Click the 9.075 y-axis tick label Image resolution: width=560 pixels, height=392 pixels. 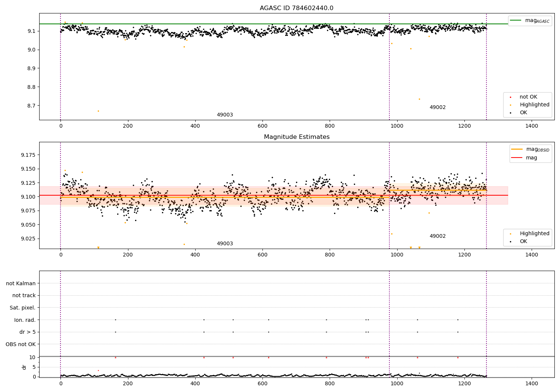(28, 211)
